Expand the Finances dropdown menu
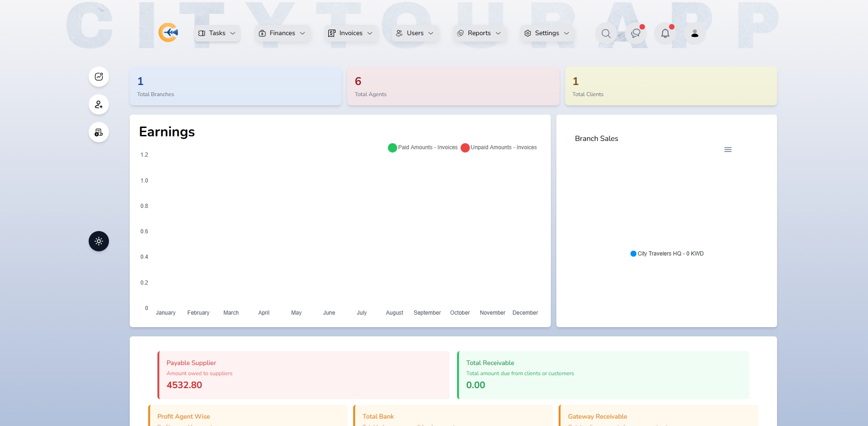 pos(282,33)
